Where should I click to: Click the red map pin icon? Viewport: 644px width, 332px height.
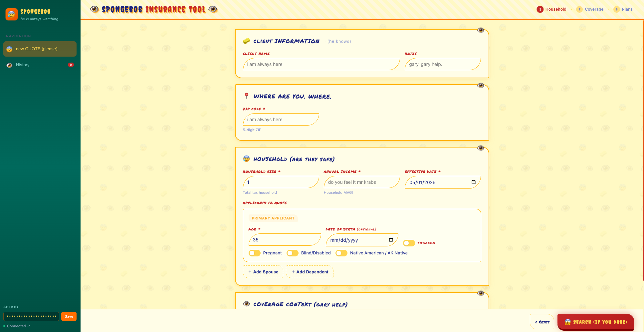246,96
